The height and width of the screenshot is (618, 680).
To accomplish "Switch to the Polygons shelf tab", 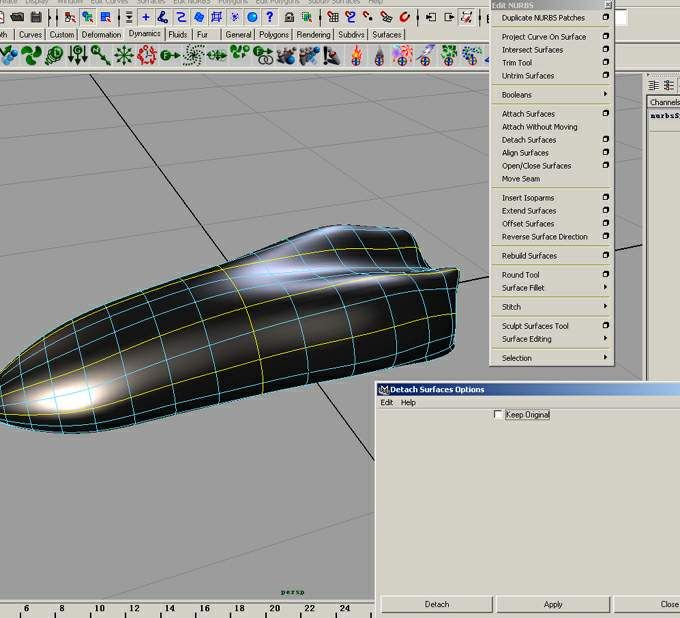I will 274,35.
